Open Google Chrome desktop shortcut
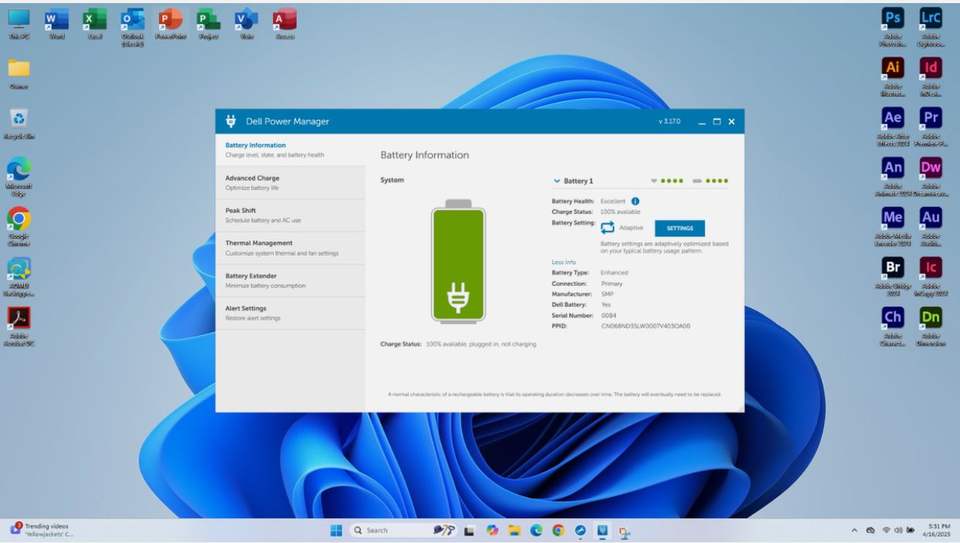The image size is (960, 543). coord(18,219)
